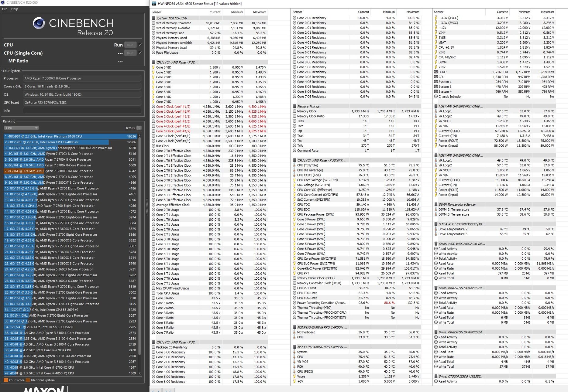Click the S.M.A.R.T.: CT500P1SSD8 group icon
The image size is (568, 392).
436,224
